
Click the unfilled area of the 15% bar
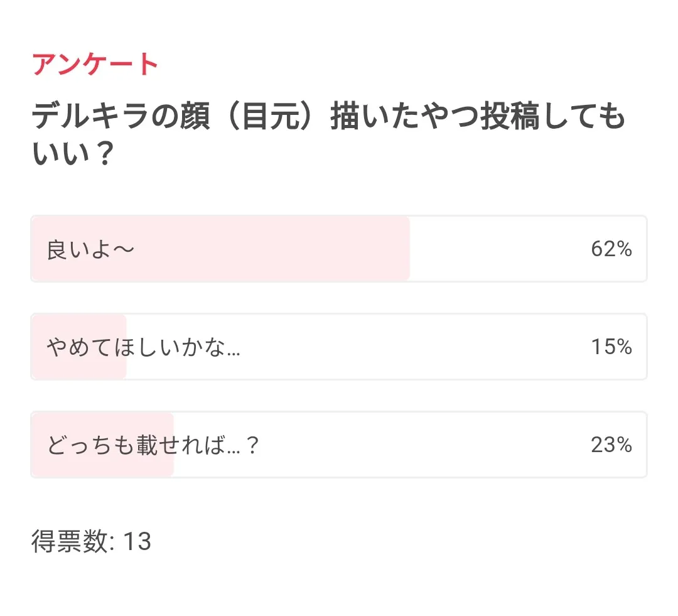click(x=377, y=347)
